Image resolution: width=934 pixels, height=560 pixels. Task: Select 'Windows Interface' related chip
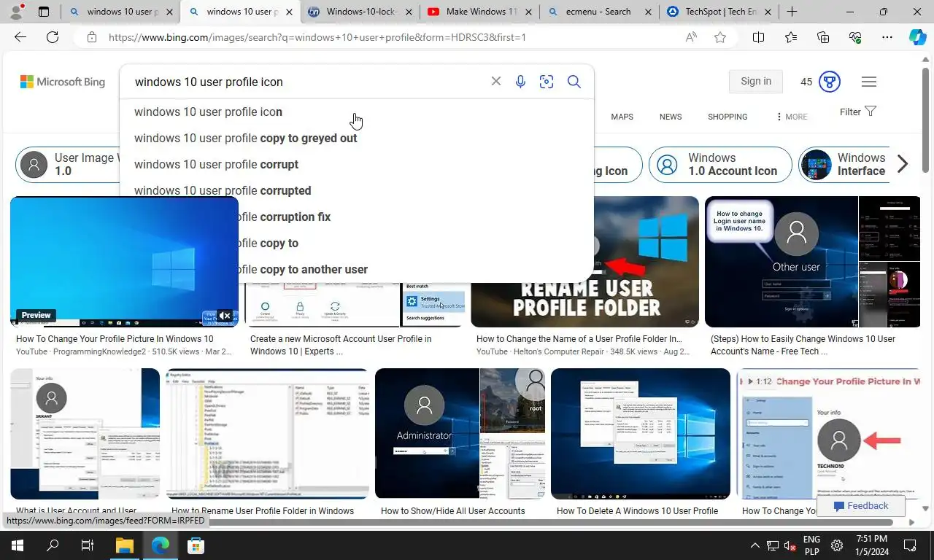[x=844, y=164]
